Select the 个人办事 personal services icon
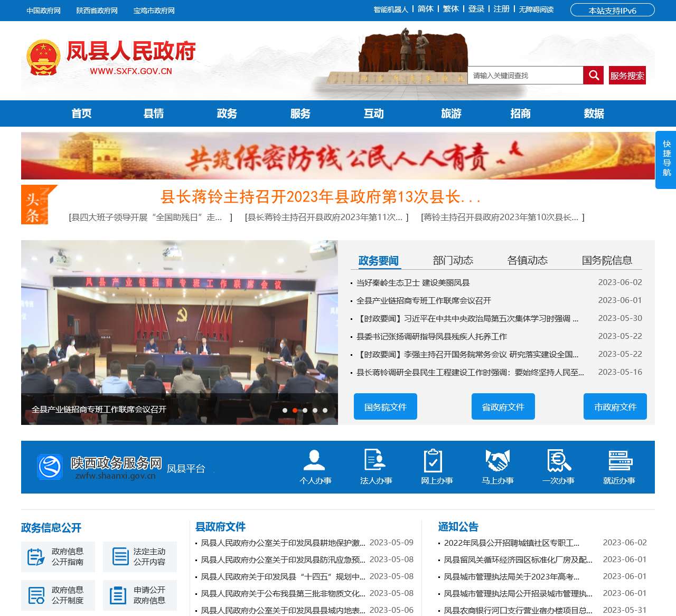Image resolution: width=676 pixels, height=616 pixels. click(x=316, y=459)
